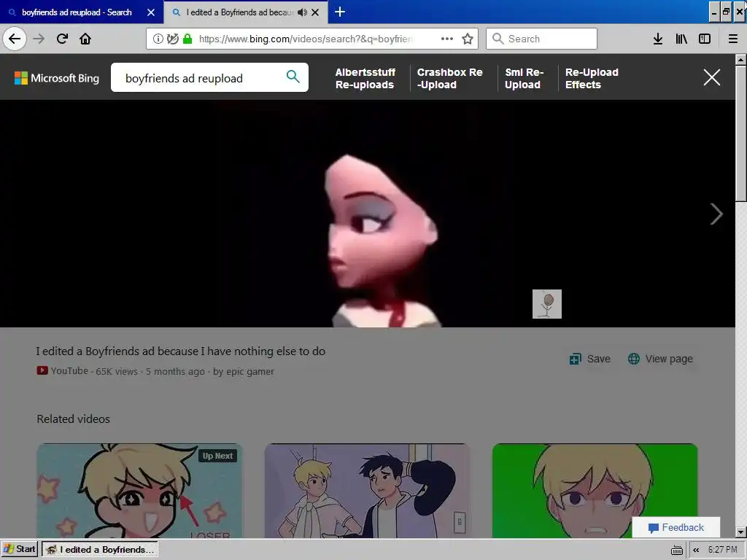747x560 pixels.
Task: Bookmark this page with the star
Action: (x=468, y=39)
